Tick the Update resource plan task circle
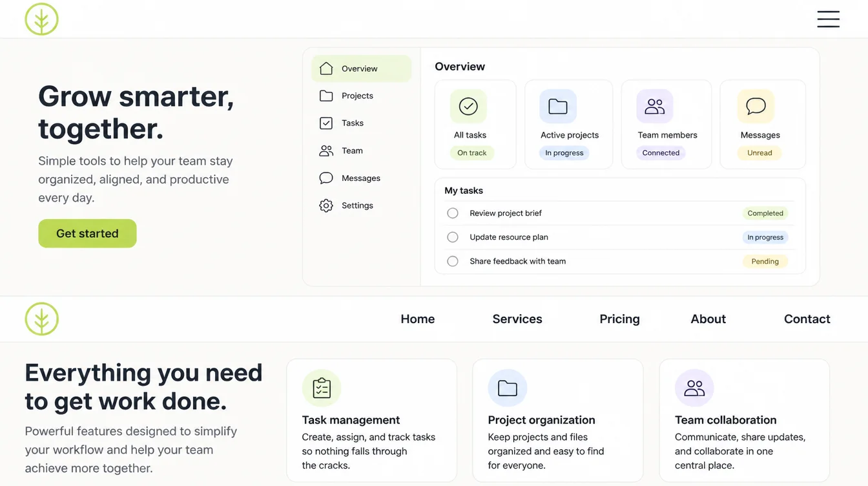Screen dimensions: 868x486 pyautogui.click(x=453, y=237)
